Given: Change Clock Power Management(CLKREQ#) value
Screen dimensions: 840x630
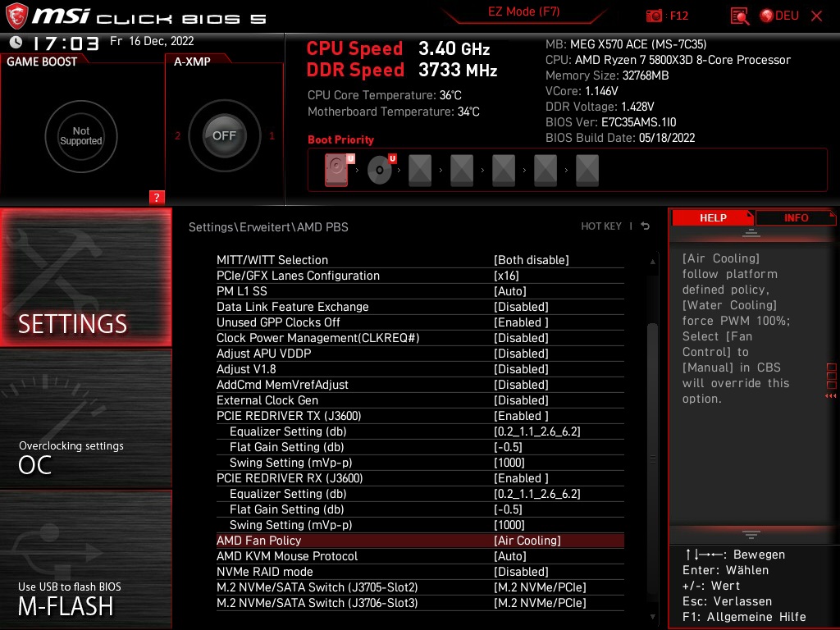Looking at the screenshot, I should 420,337.
